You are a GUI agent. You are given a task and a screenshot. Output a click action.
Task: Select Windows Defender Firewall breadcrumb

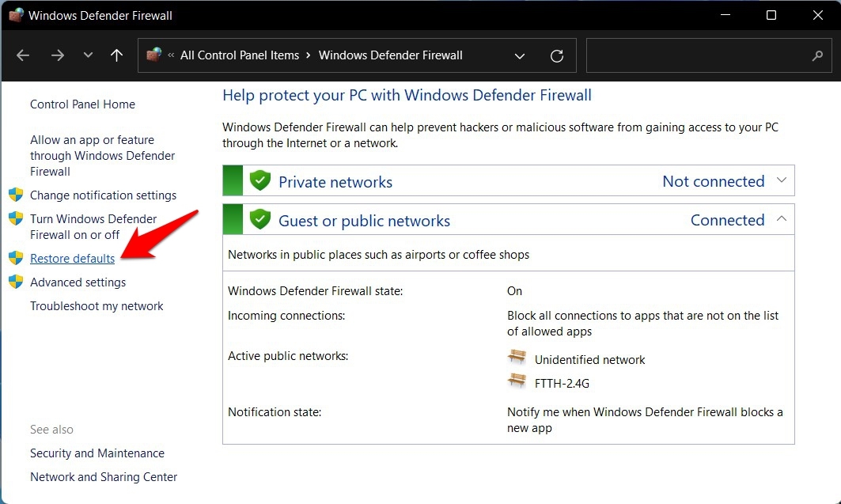coord(390,55)
